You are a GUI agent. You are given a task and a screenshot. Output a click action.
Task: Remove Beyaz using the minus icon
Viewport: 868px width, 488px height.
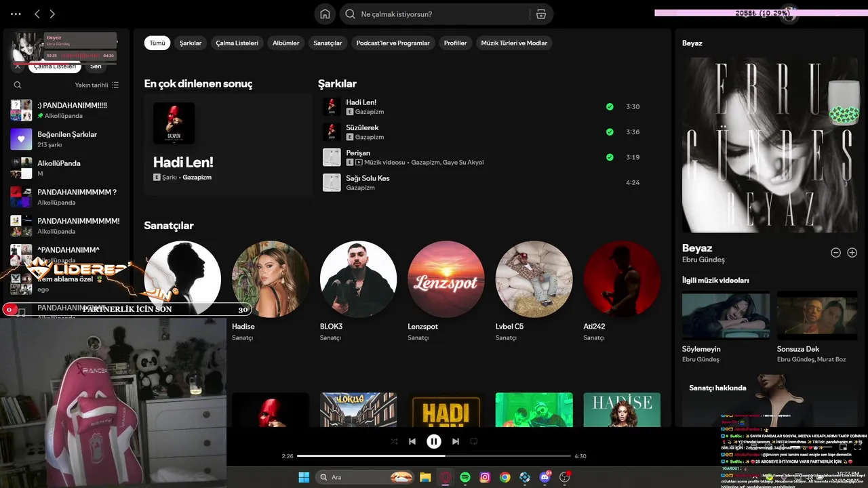tap(836, 253)
